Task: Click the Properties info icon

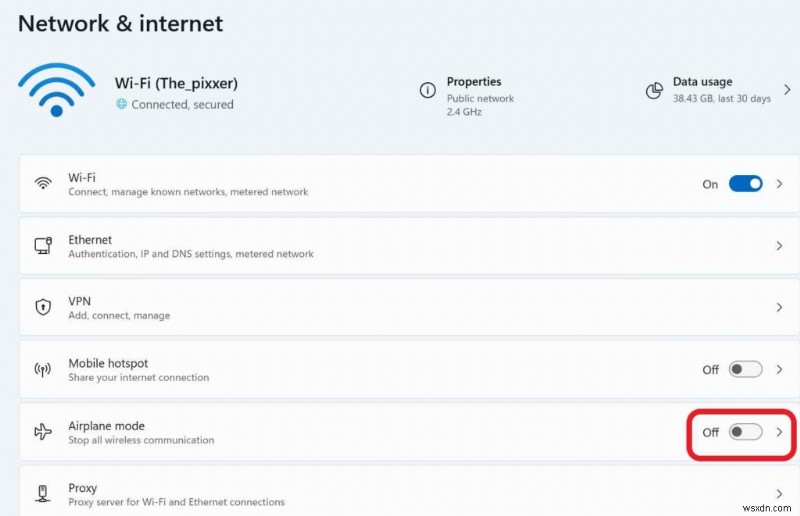Action: (428, 91)
